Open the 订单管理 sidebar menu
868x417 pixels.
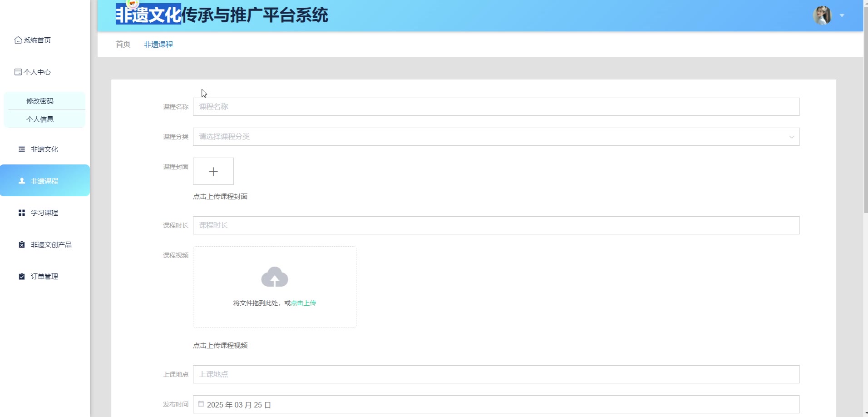pos(45,277)
